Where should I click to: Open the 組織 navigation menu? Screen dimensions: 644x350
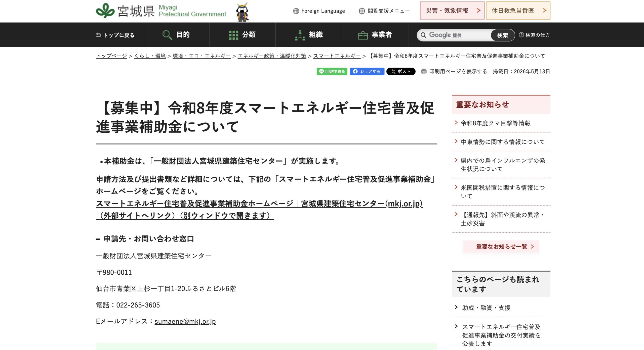(309, 35)
